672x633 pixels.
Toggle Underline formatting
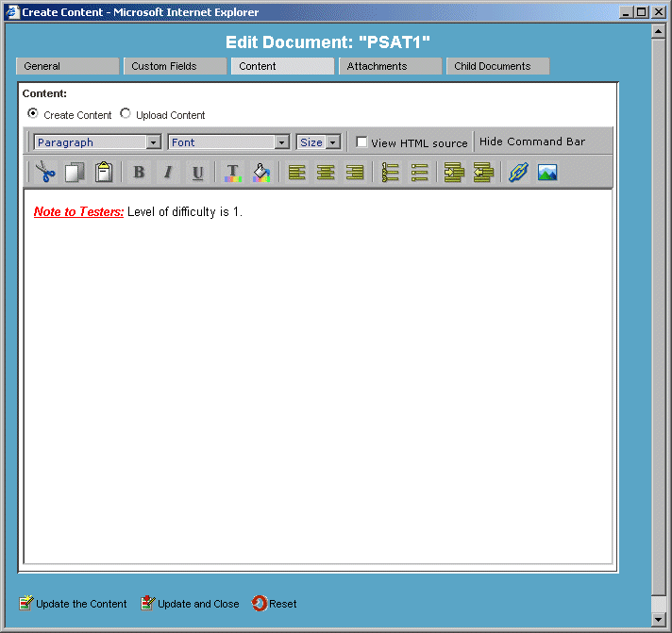click(x=197, y=173)
